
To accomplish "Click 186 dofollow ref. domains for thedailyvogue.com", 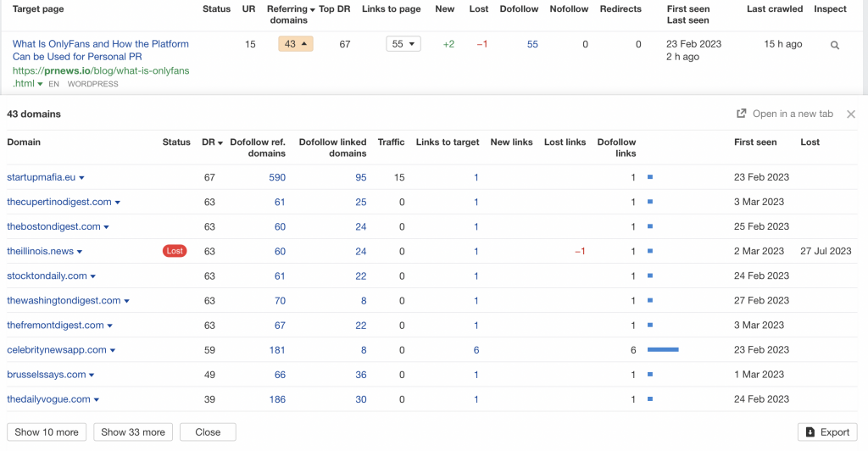I will [277, 399].
